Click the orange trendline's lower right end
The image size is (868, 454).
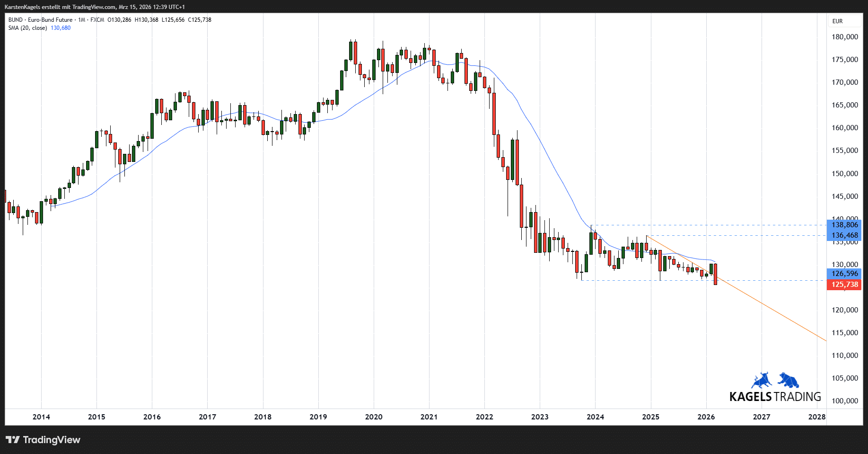[825, 340]
